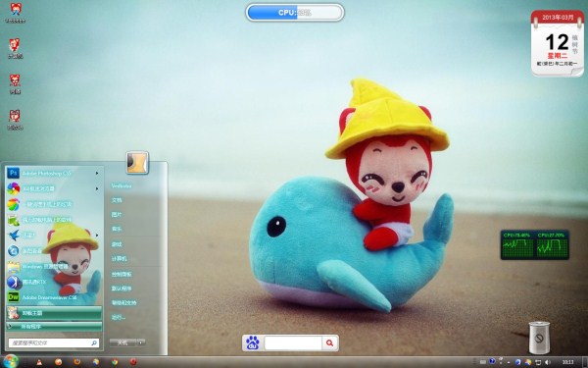This screenshot has width=588, height=368.
Task: Open VLC cone icon on taskbar
Action: coord(39,362)
